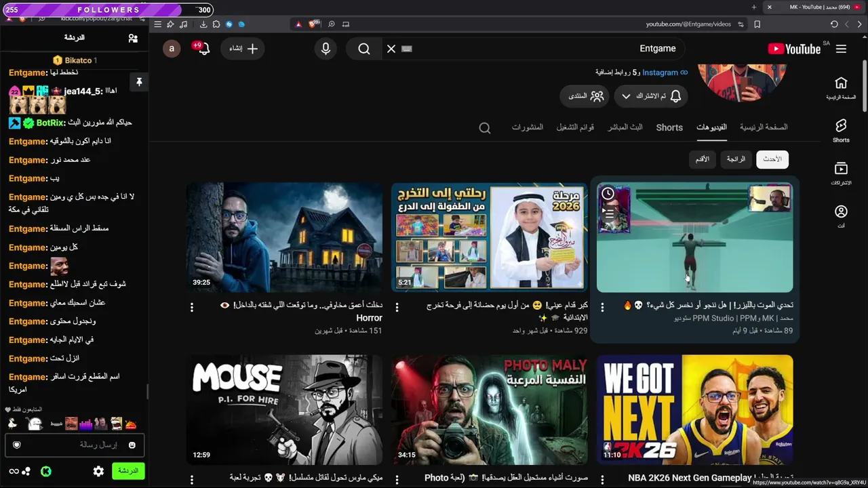Open options menu for the NBA 2K26 video
868x488 pixels.
(x=602, y=480)
